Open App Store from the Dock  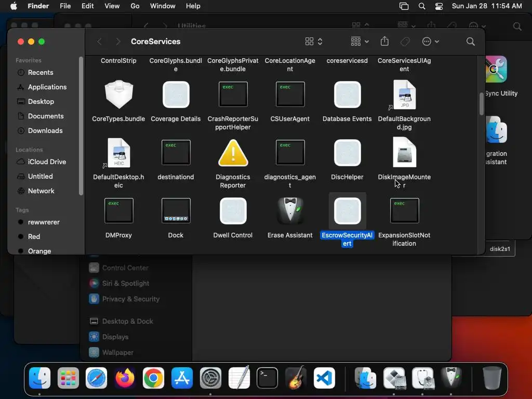[182, 378]
